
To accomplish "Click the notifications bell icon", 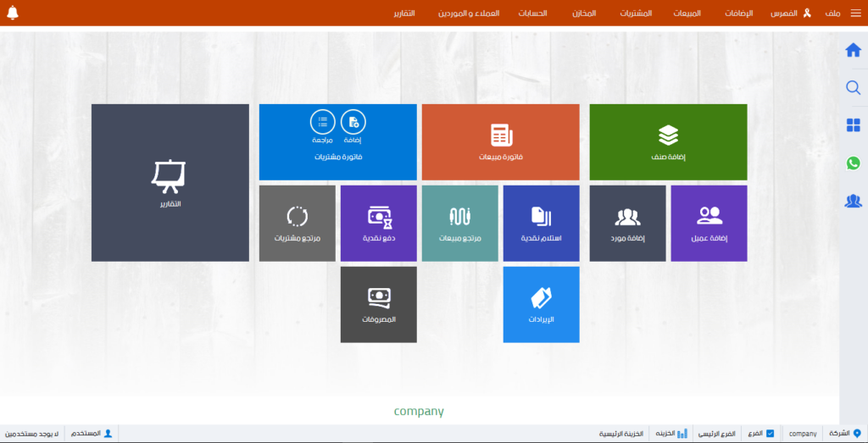I will click(13, 14).
